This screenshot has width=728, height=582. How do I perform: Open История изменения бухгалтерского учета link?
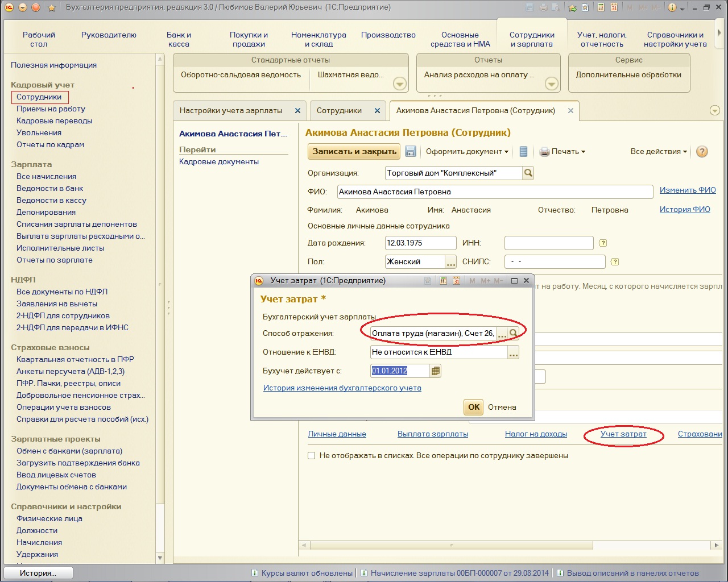click(342, 388)
